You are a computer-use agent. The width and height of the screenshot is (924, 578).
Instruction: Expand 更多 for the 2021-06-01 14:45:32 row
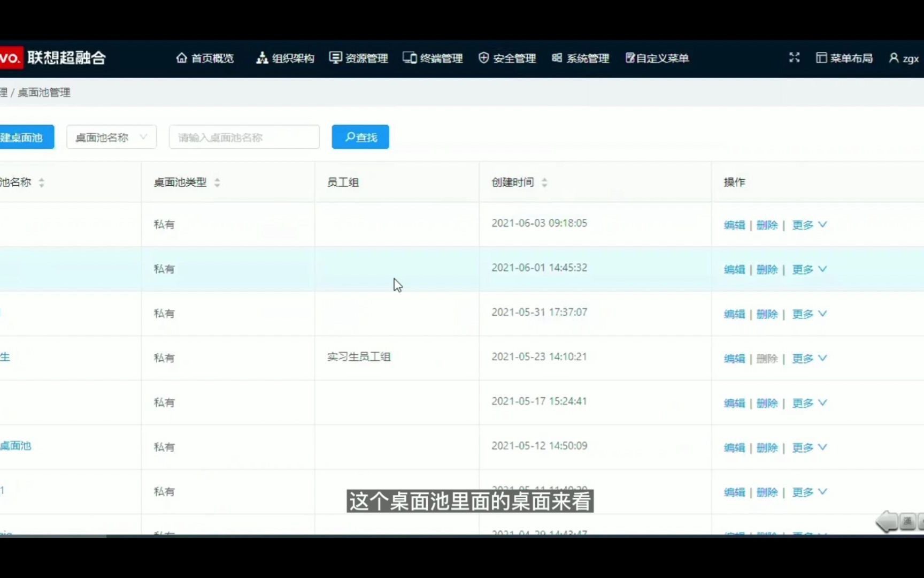[809, 269]
